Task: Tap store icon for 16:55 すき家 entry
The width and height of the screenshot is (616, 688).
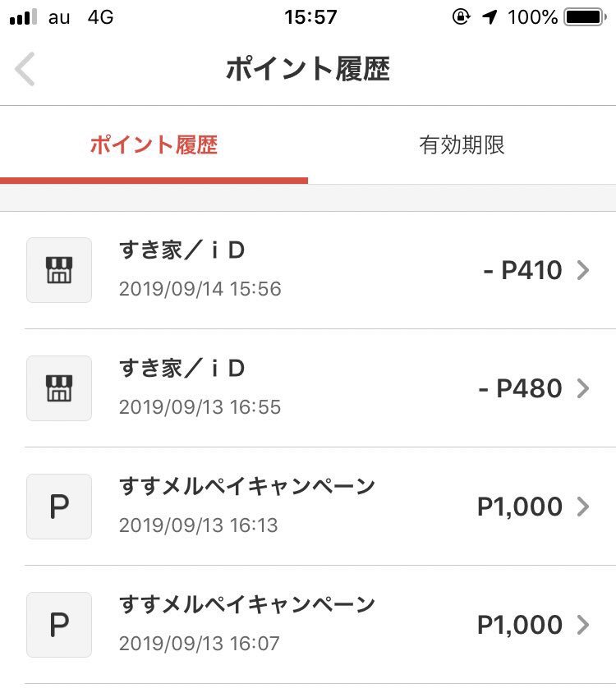Action: 59,388
